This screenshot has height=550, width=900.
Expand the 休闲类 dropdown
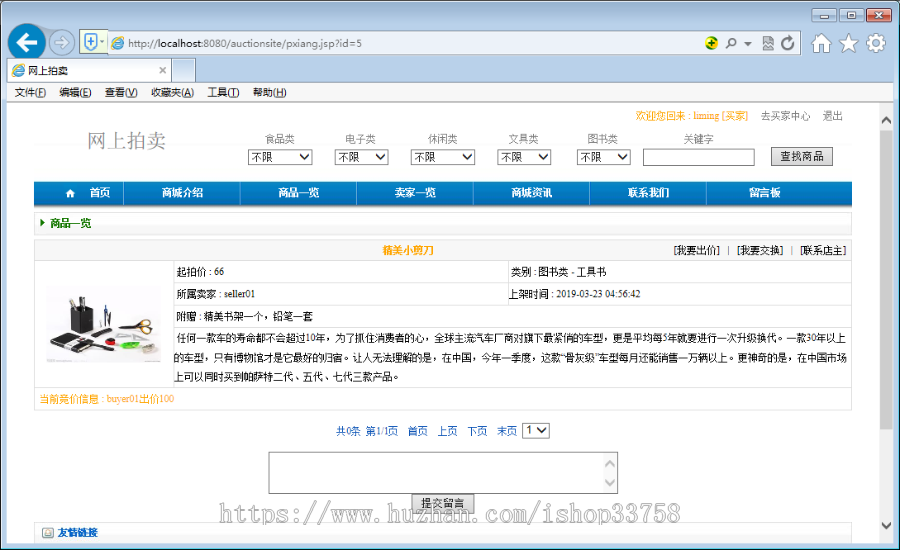[x=443, y=157]
